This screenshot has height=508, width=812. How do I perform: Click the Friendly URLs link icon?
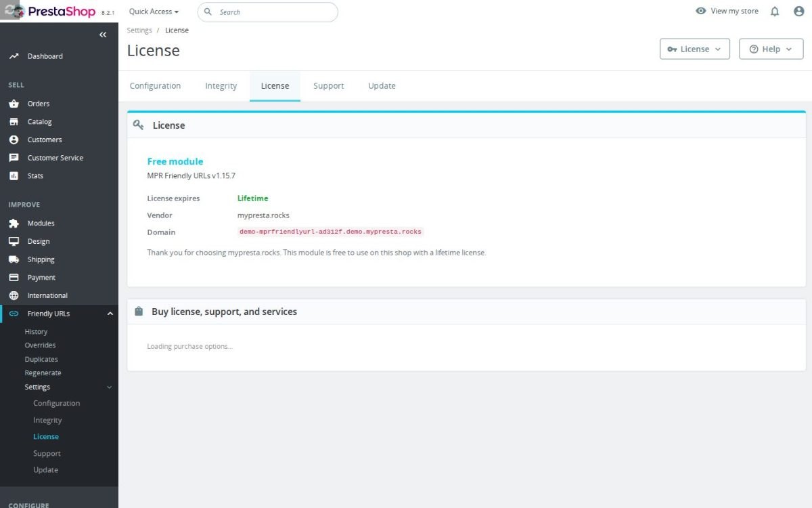[x=14, y=314]
